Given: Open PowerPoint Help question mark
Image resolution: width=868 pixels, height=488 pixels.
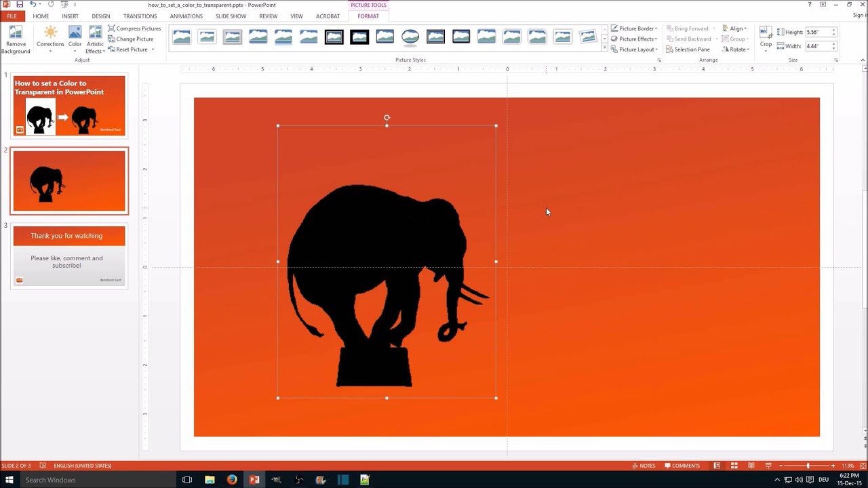Looking at the screenshot, I should click(810, 5).
